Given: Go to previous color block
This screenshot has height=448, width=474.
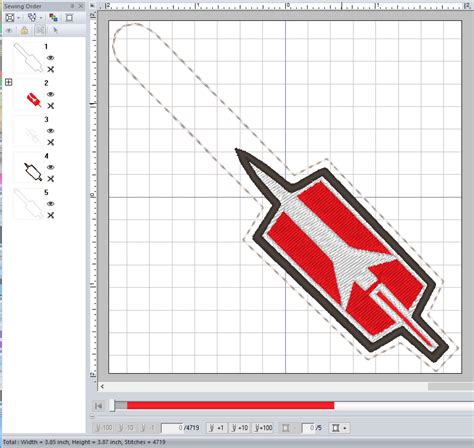Looking at the screenshot, I should pyautogui.click(x=288, y=428).
